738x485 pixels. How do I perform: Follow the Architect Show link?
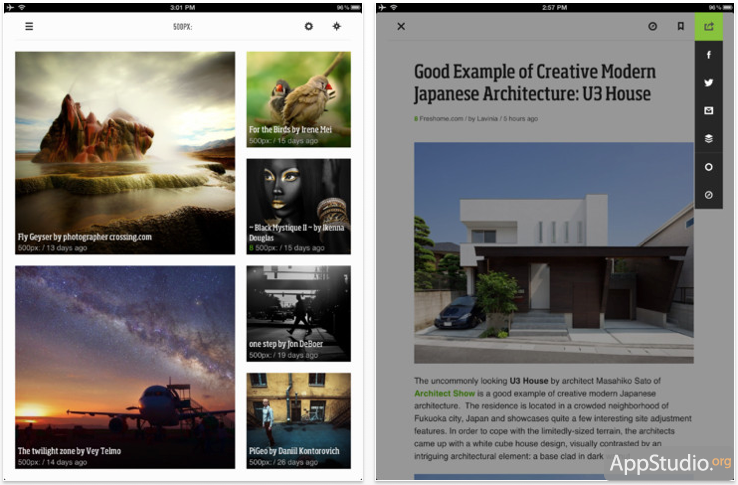445,394
